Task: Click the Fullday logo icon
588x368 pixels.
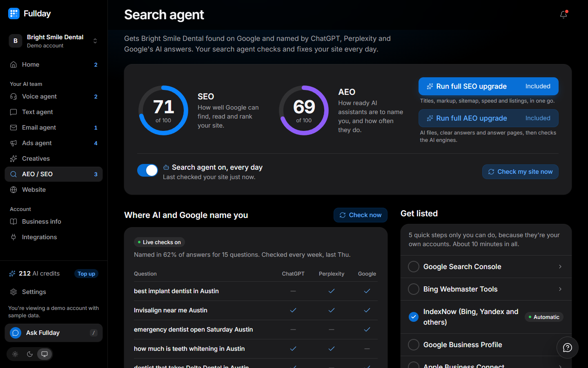Action: point(14,13)
